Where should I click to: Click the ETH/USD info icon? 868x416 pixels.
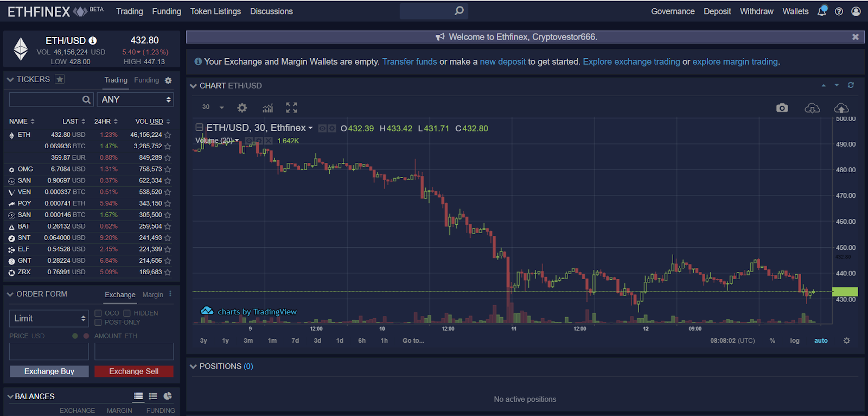tap(93, 41)
